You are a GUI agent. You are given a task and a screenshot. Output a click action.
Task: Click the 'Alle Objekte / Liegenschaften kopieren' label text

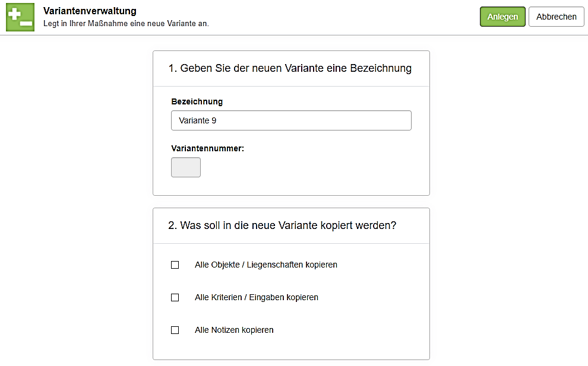tap(265, 265)
